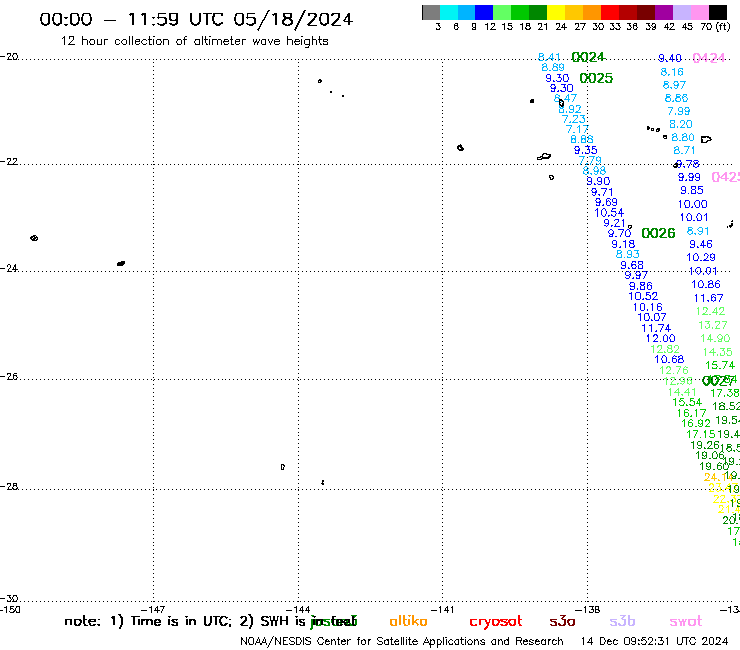
Task: Click the NOAA/NESDIS credit line
Action: [x=402, y=641]
